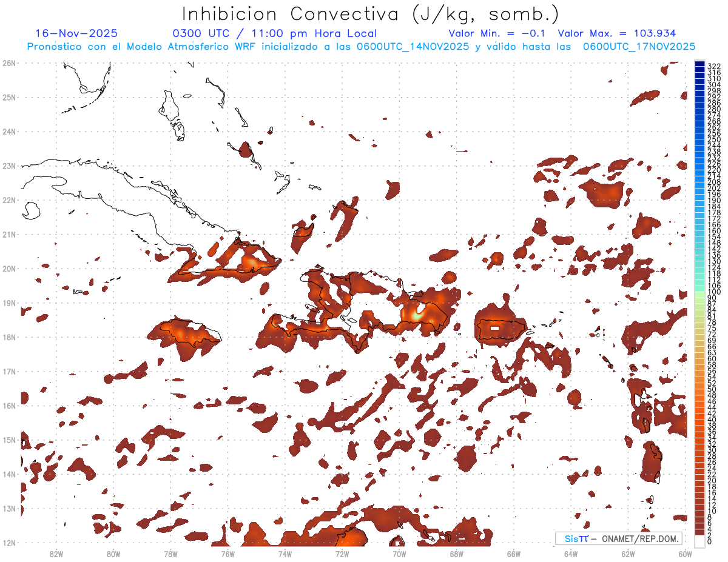The width and height of the screenshot is (728, 562).
Task: Select the "Valor Min. = -0.1" value
Action: [x=497, y=33]
